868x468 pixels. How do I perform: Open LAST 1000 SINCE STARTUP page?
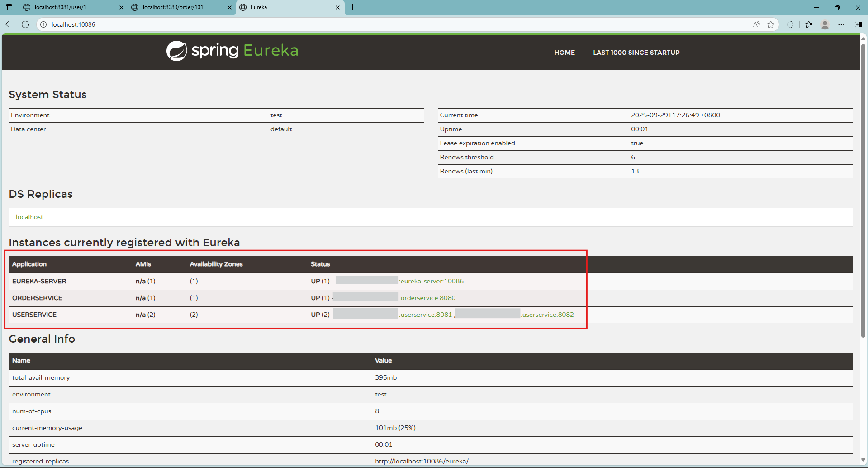pos(636,53)
